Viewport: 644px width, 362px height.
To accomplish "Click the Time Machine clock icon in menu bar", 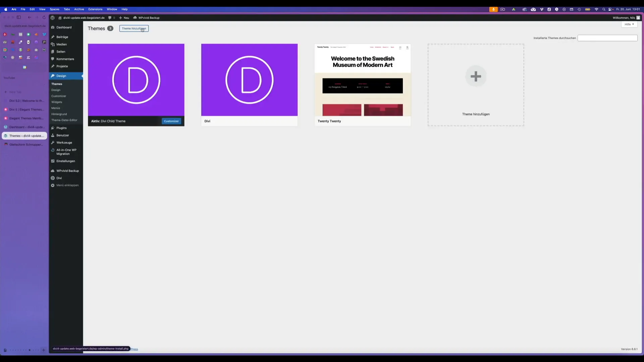I will point(579,9).
